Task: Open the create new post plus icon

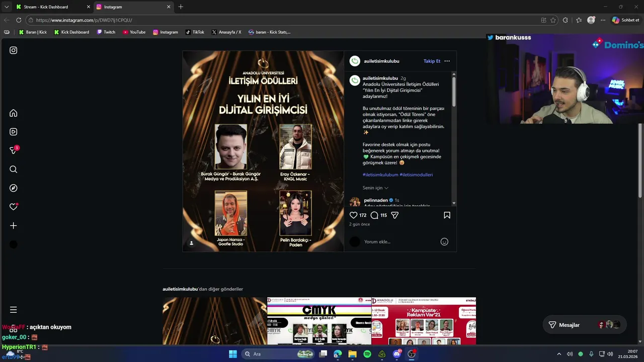Action: click(14, 226)
